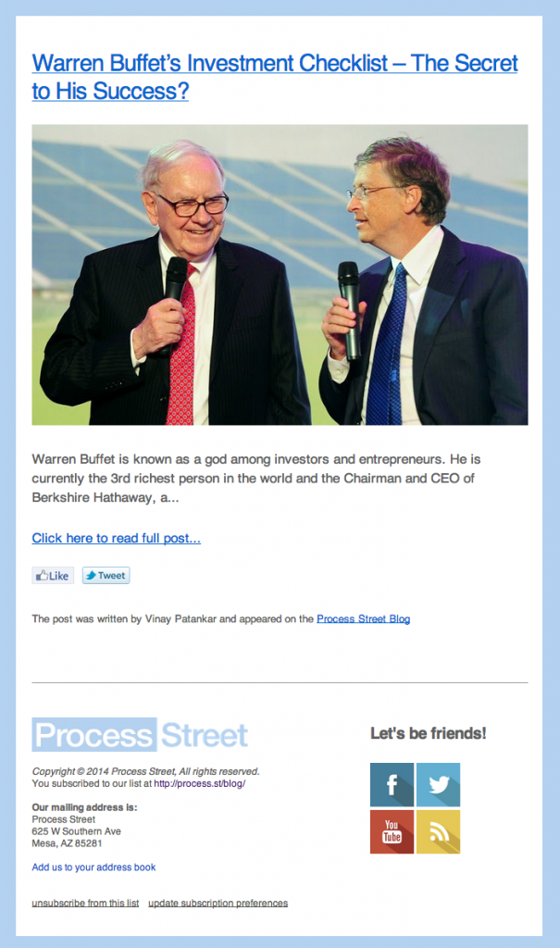Click the Facebook Like button
The width and height of the screenshot is (560, 948).
[x=53, y=576]
